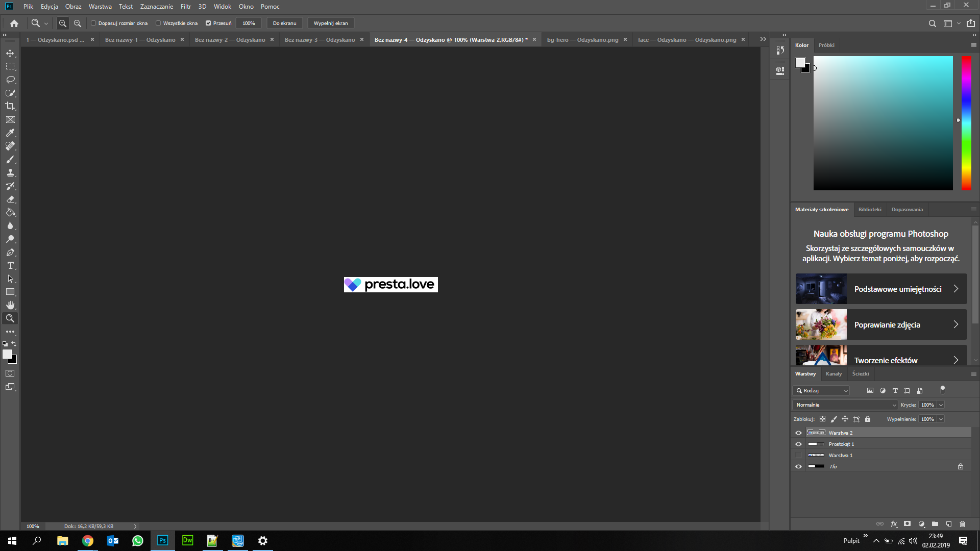Open the Rodzaj layer filter dropdown
The height and width of the screenshot is (551, 980).
click(821, 391)
